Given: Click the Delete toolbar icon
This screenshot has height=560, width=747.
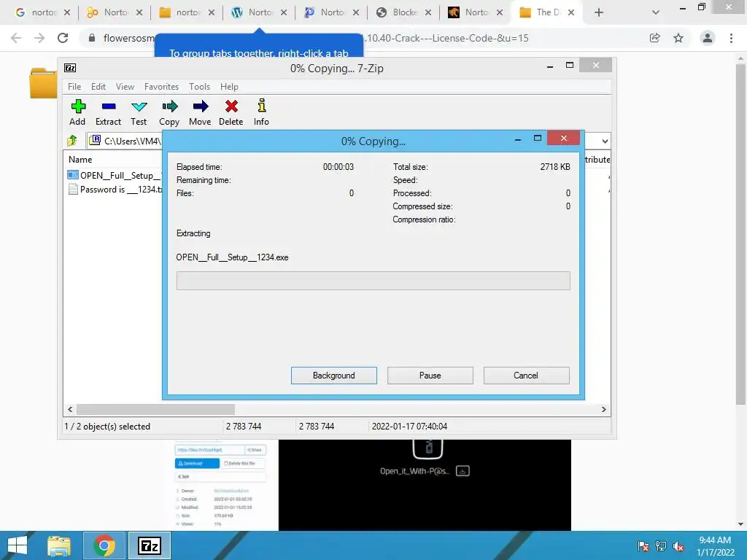Looking at the screenshot, I should pos(231,112).
